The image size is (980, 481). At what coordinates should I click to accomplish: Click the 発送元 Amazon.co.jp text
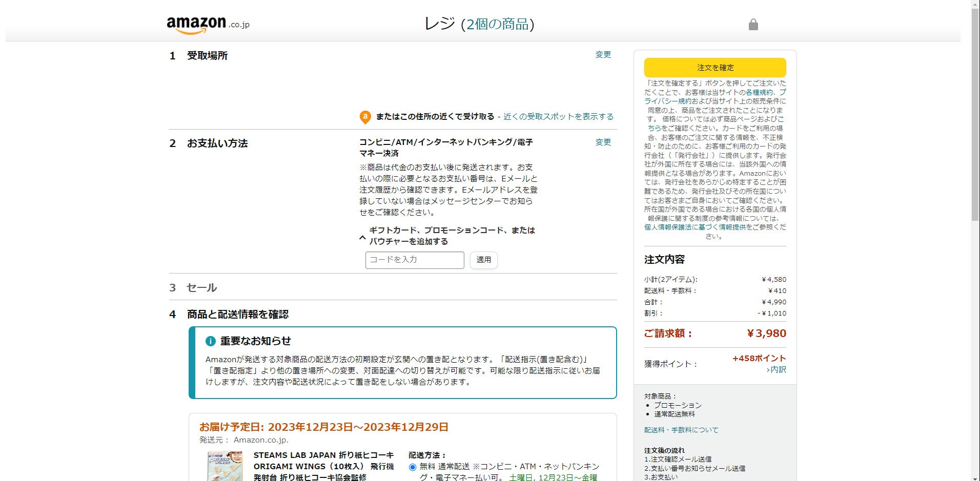tap(244, 440)
